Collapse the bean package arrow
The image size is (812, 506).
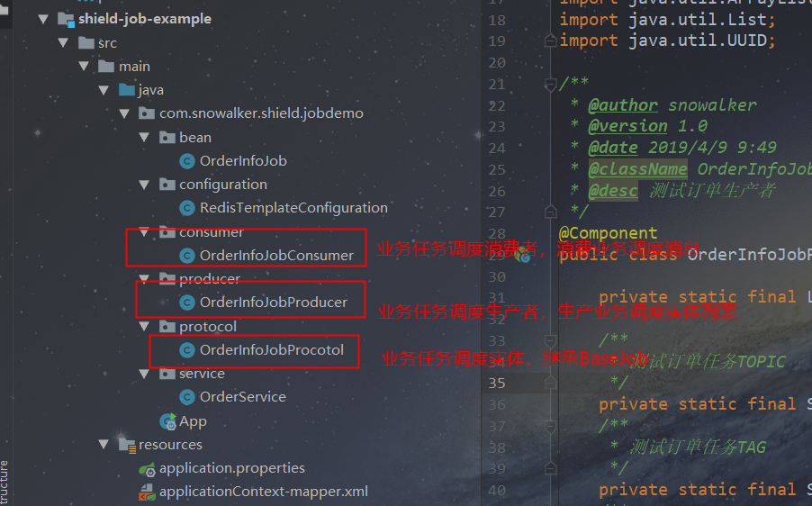click(144, 137)
